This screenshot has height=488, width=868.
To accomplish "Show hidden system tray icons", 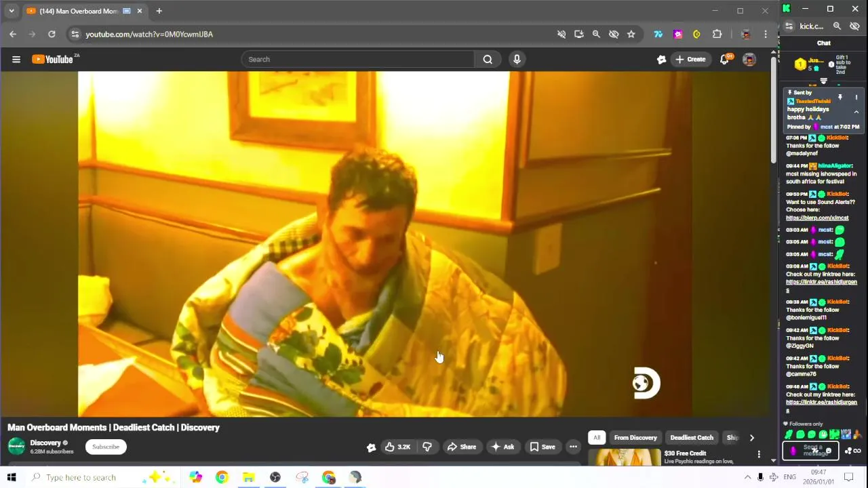I will (747, 477).
